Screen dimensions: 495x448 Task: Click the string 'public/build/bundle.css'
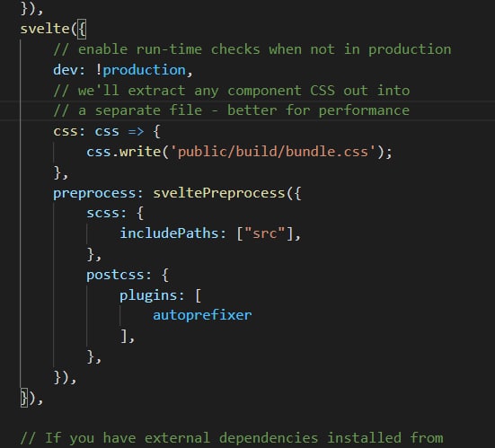(273, 152)
